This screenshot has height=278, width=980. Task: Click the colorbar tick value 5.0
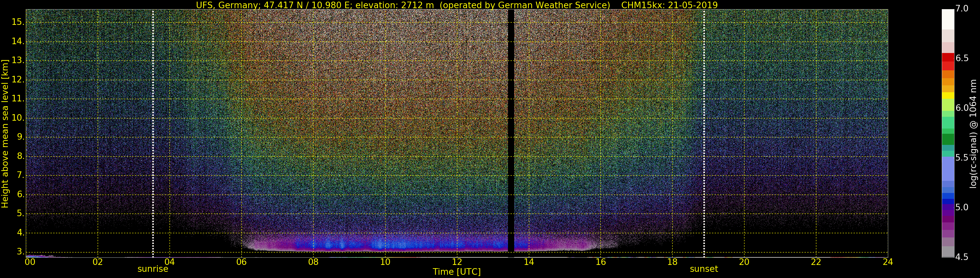click(x=962, y=207)
